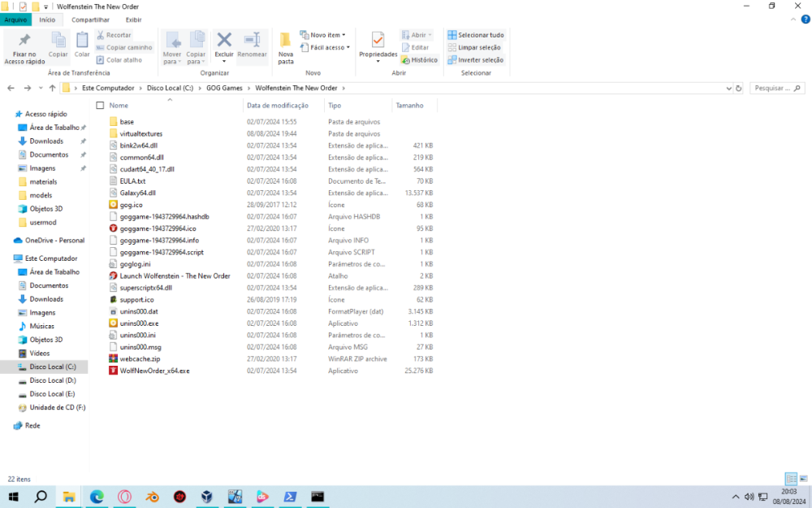Go up one folder level with up arrow
Image resolution: width=812 pixels, height=508 pixels.
point(52,88)
